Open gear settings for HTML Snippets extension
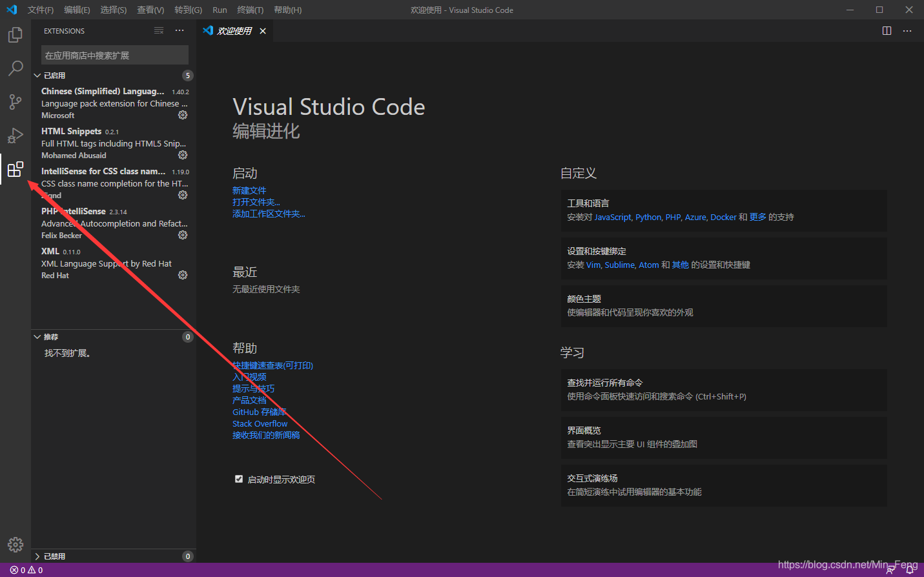 pyautogui.click(x=183, y=155)
